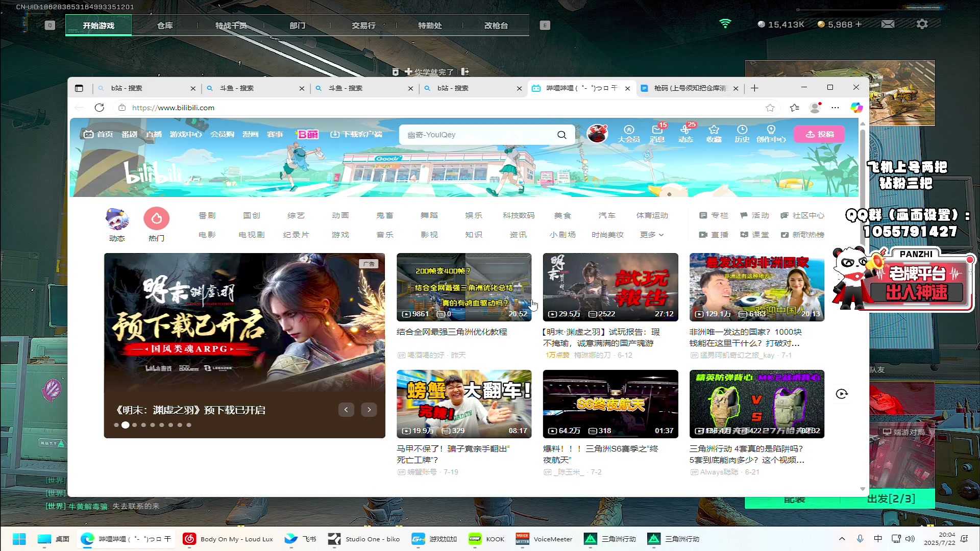Click the game settings gear icon
Image resolution: width=980 pixels, height=551 pixels.
(x=922, y=24)
